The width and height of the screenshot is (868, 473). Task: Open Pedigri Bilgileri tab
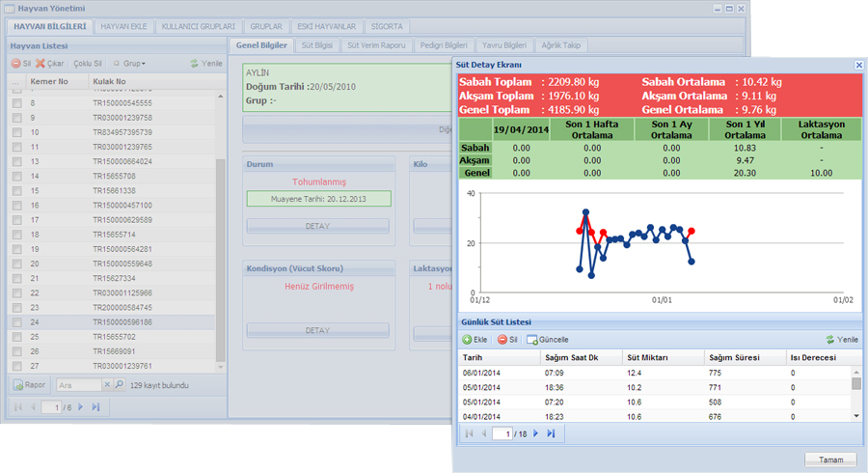tap(444, 45)
